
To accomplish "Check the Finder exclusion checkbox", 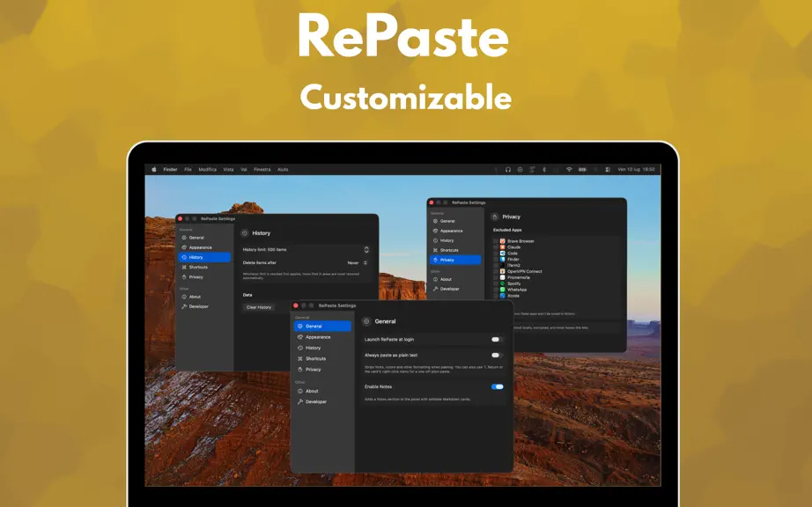I will pyautogui.click(x=496, y=259).
